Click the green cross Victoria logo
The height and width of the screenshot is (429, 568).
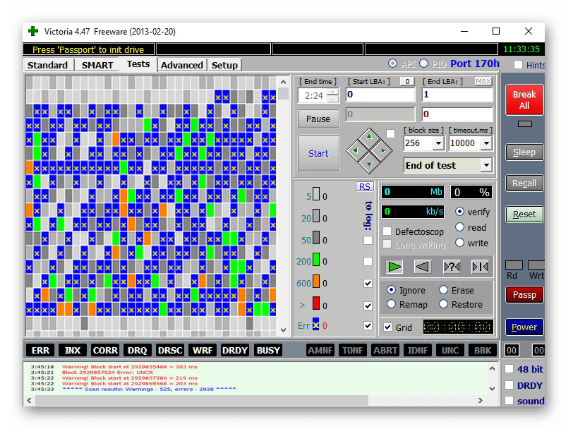point(33,31)
